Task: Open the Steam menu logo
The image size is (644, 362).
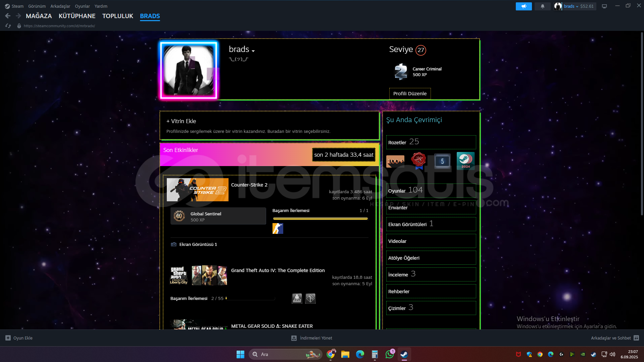Action: pos(7,6)
